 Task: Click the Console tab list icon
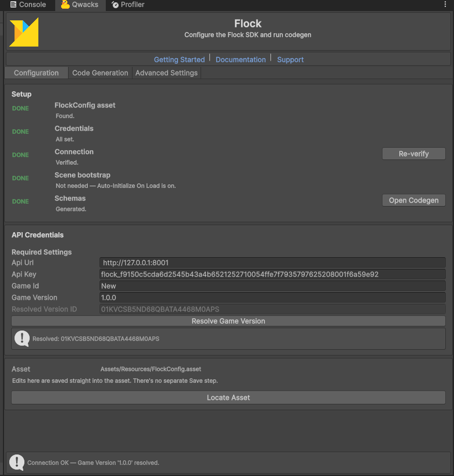click(x=13, y=5)
